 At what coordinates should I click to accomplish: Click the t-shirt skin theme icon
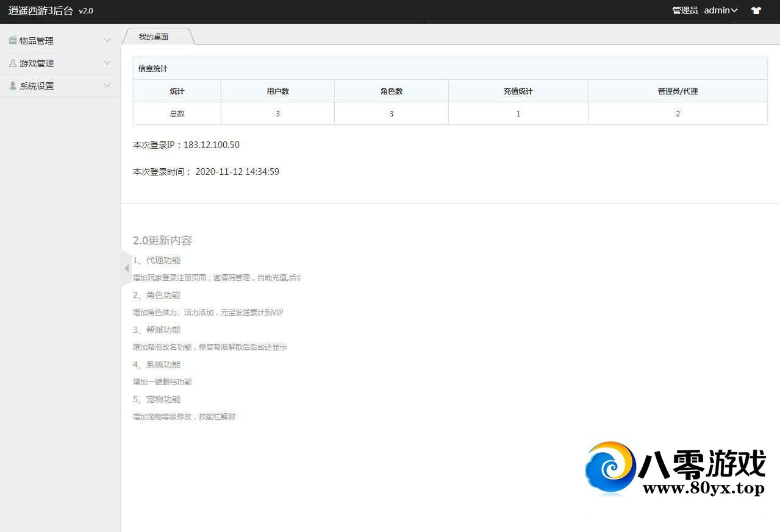click(756, 10)
